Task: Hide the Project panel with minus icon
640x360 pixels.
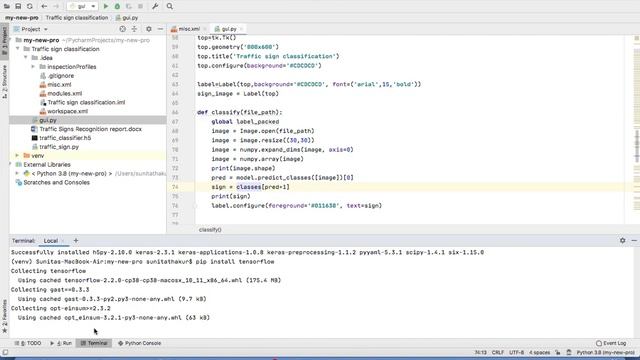Action: click(x=160, y=29)
